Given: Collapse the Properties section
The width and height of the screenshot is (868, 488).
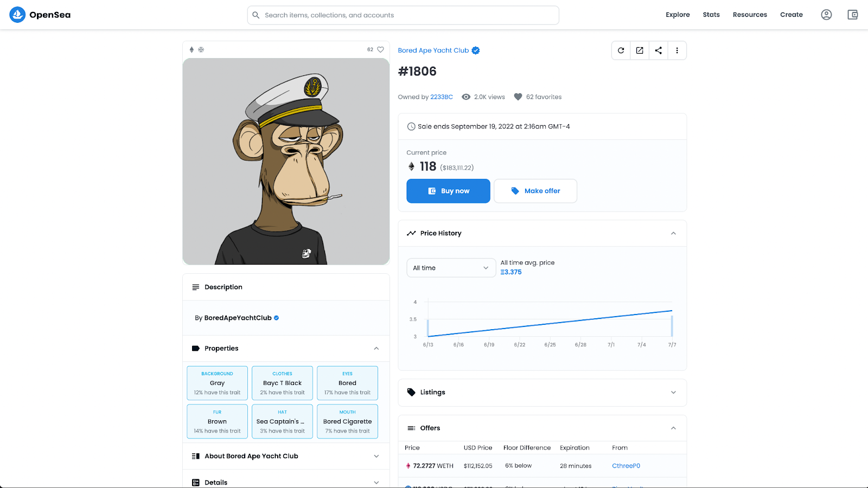Looking at the screenshot, I should (x=376, y=348).
